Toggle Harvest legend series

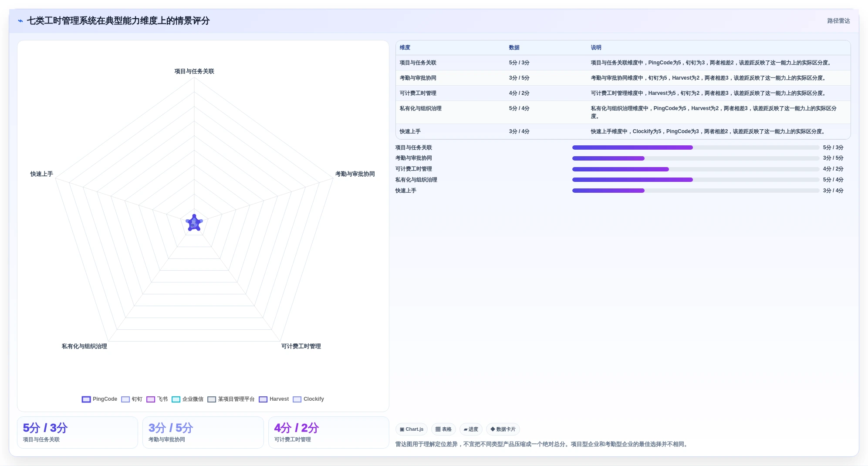tap(274, 399)
